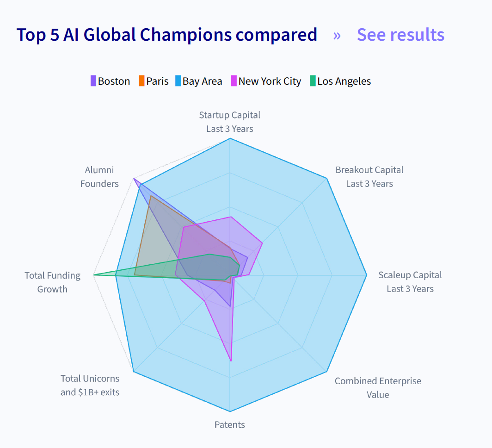Hide the Paris series legend label
Image resolution: width=492 pixels, height=448 pixels.
click(157, 81)
